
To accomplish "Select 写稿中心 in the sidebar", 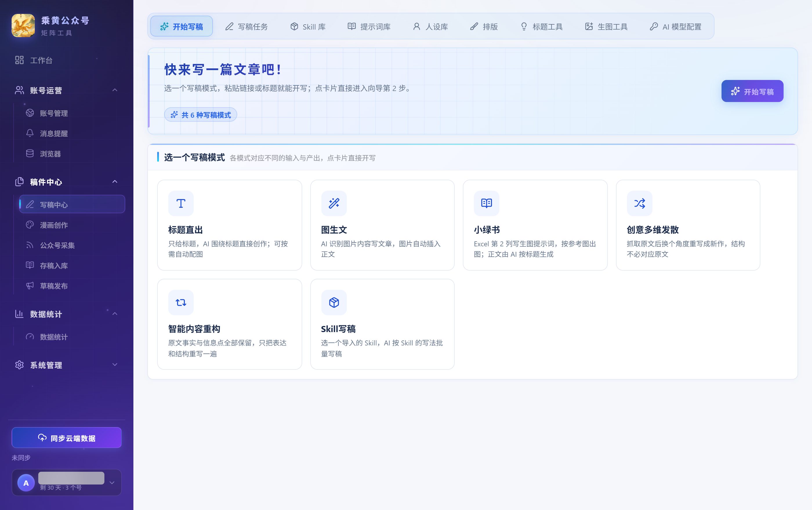I will (x=72, y=204).
